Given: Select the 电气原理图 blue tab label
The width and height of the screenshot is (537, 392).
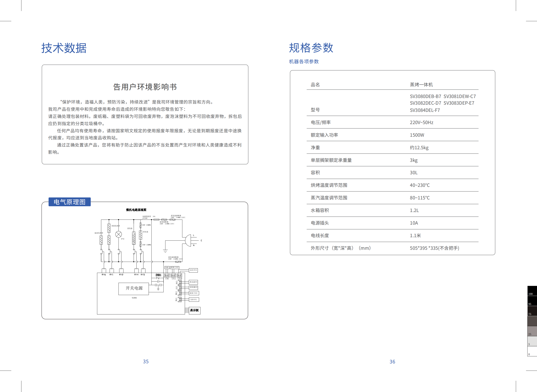Looking at the screenshot, I should pos(70,202).
